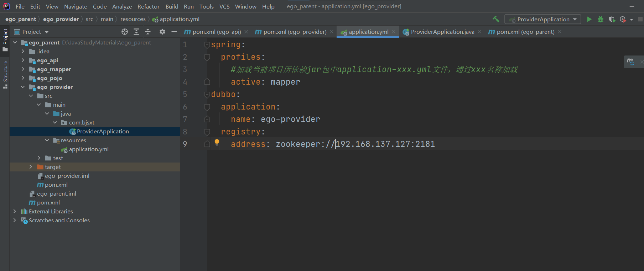Expand the ego_mapper module
644x271 pixels.
tap(23, 69)
